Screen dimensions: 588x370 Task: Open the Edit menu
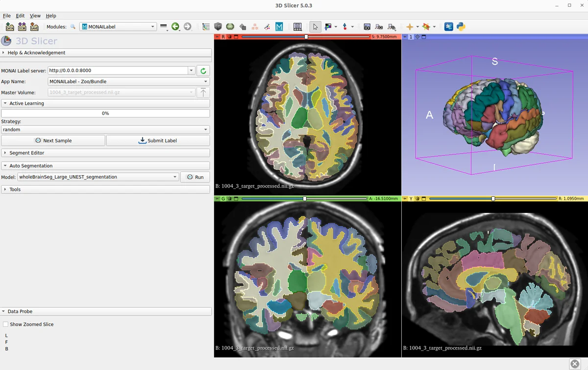pos(20,16)
